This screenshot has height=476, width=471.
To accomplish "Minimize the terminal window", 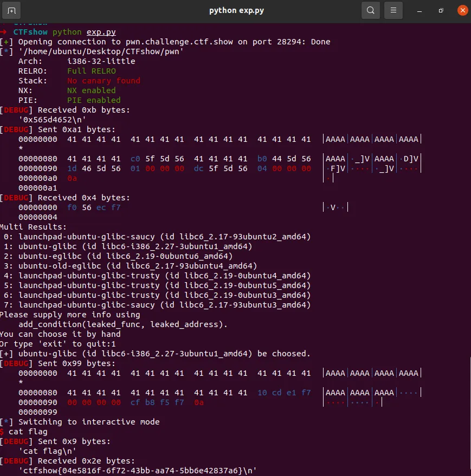I will [420, 11].
